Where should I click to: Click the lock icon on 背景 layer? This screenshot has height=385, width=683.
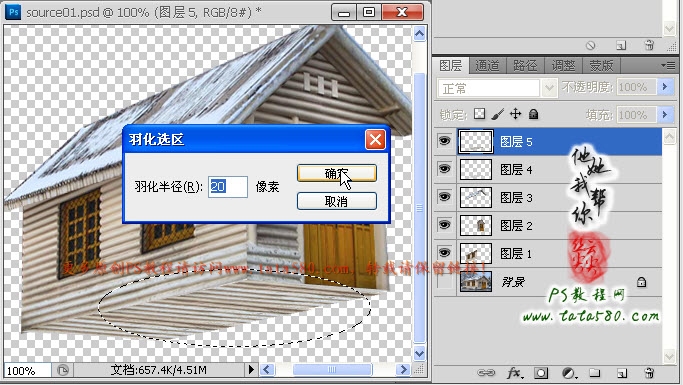pyautogui.click(x=641, y=282)
